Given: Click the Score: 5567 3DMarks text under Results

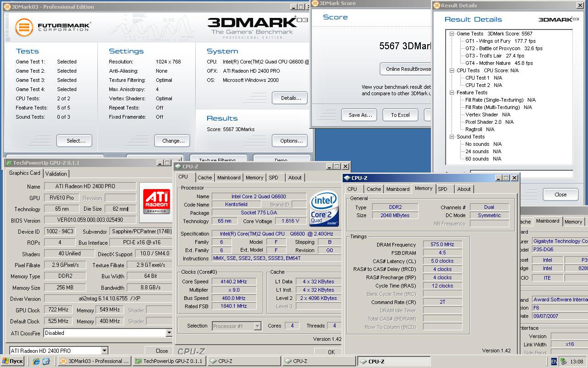Looking at the screenshot, I should (231, 129).
